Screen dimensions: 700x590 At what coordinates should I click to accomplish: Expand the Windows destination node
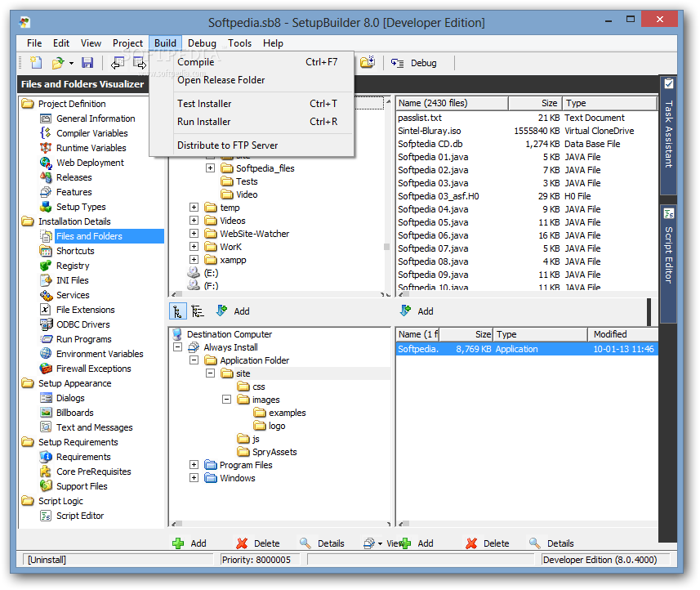[x=194, y=478]
